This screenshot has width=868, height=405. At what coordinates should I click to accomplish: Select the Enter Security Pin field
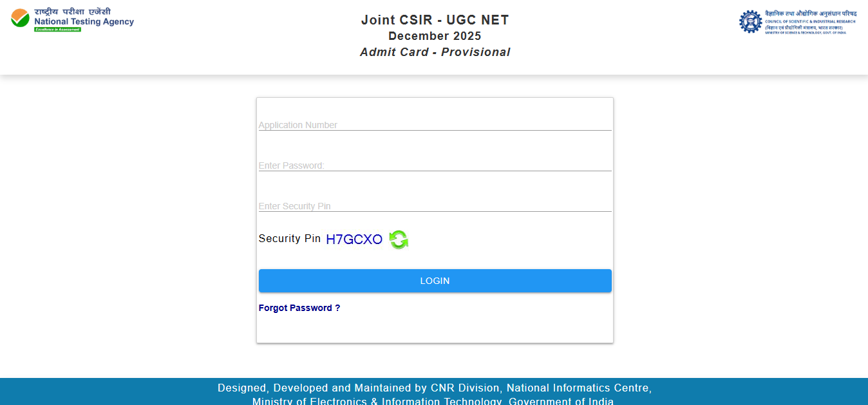[x=435, y=205]
